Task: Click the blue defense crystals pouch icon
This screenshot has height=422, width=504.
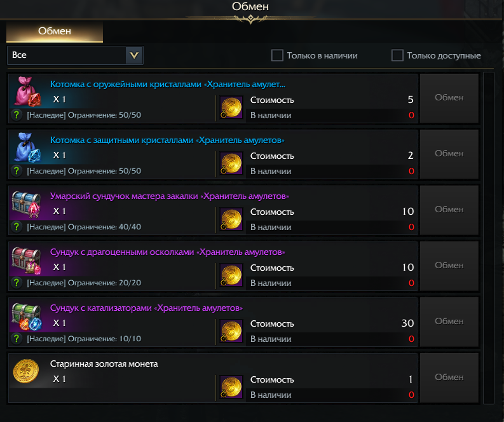Action: tap(26, 147)
